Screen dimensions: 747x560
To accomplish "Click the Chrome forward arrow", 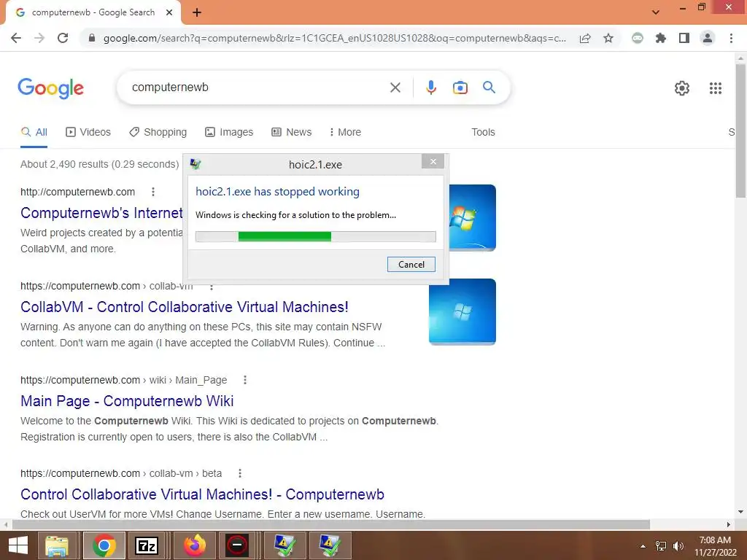I will coord(39,38).
